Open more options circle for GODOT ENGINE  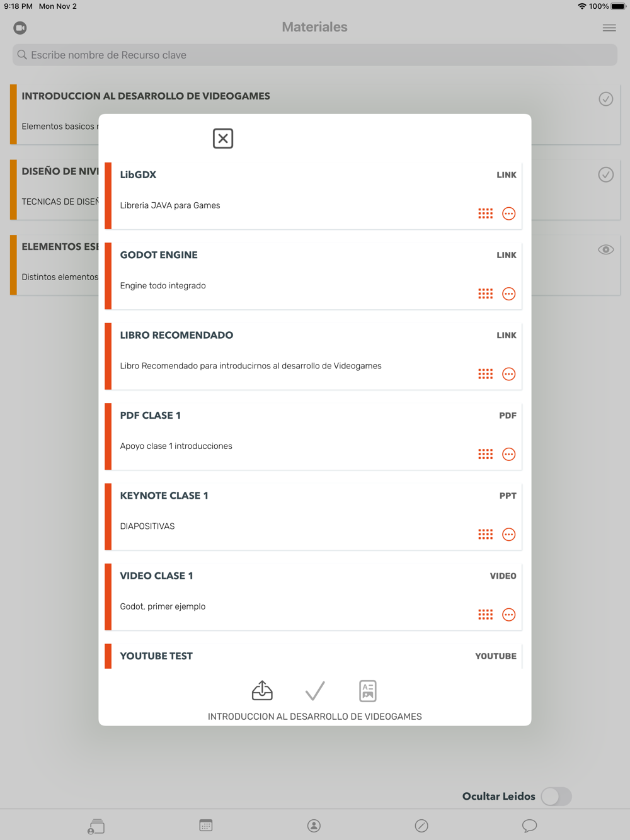coord(509,294)
